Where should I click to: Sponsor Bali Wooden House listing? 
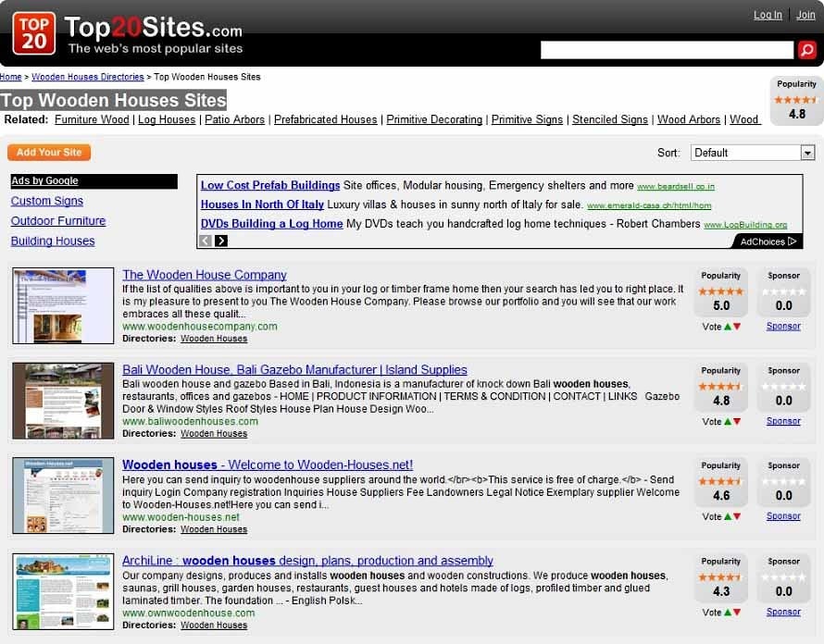(783, 421)
